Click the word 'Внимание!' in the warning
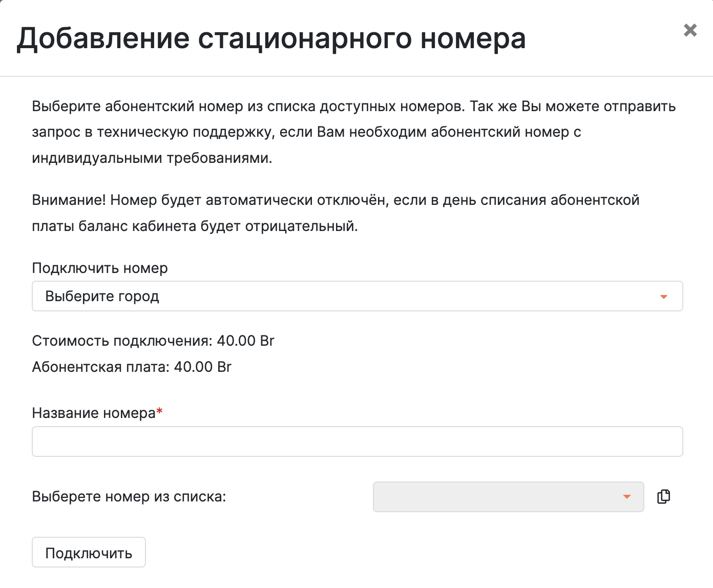 69,200
